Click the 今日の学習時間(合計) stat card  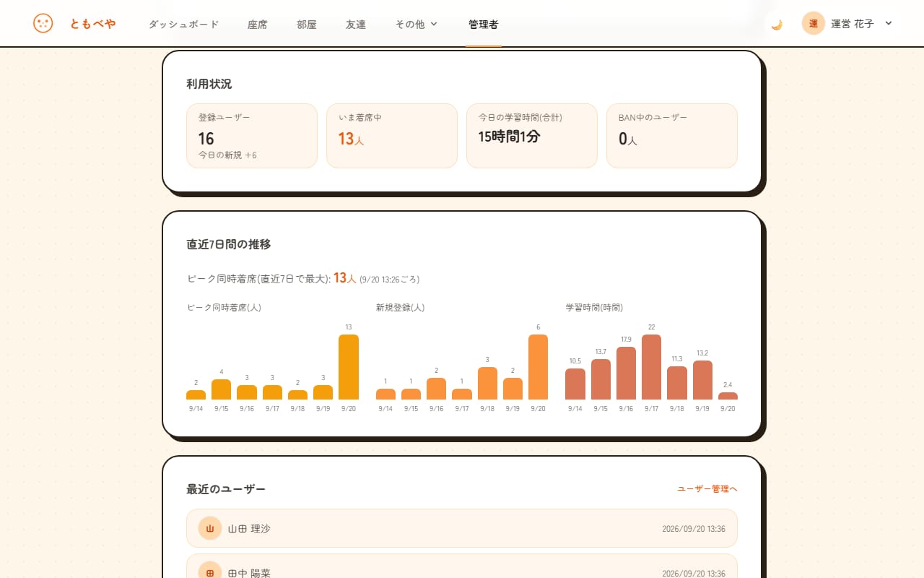click(532, 136)
